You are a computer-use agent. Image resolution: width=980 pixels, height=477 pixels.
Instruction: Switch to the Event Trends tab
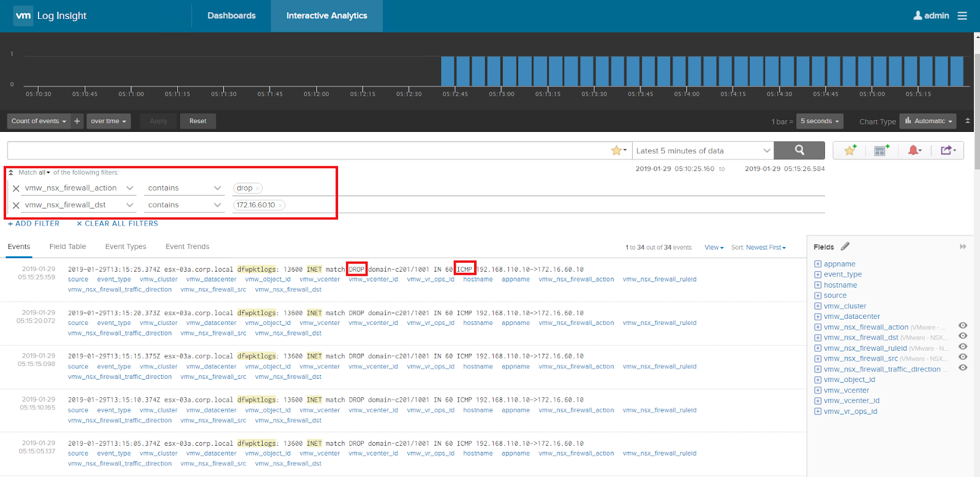187,247
